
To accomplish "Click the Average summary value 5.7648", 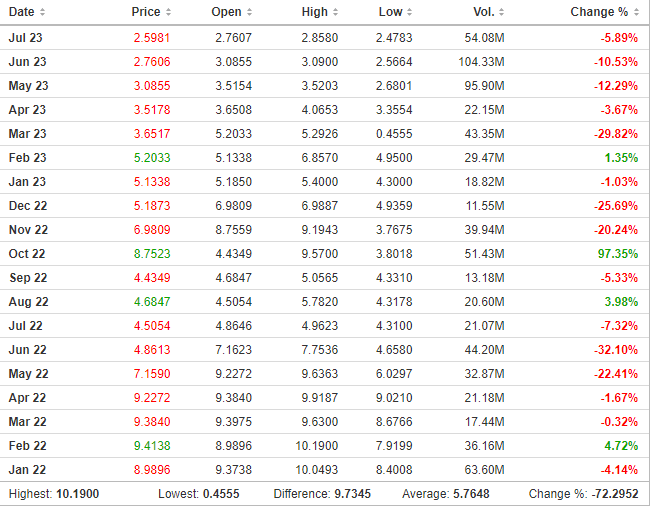I will click(479, 494).
